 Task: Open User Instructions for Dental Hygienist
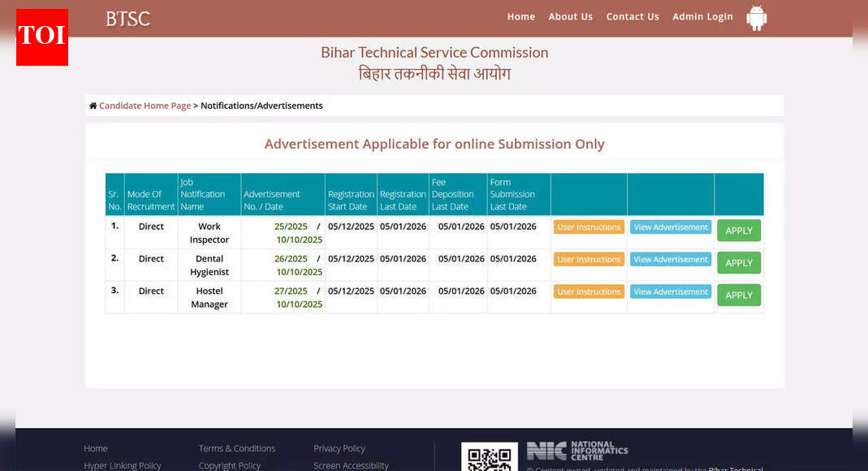point(589,260)
